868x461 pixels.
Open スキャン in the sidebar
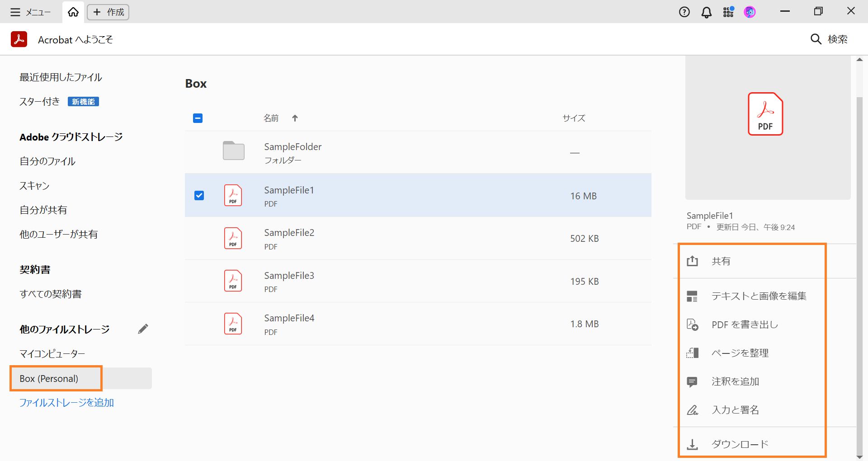click(x=34, y=186)
